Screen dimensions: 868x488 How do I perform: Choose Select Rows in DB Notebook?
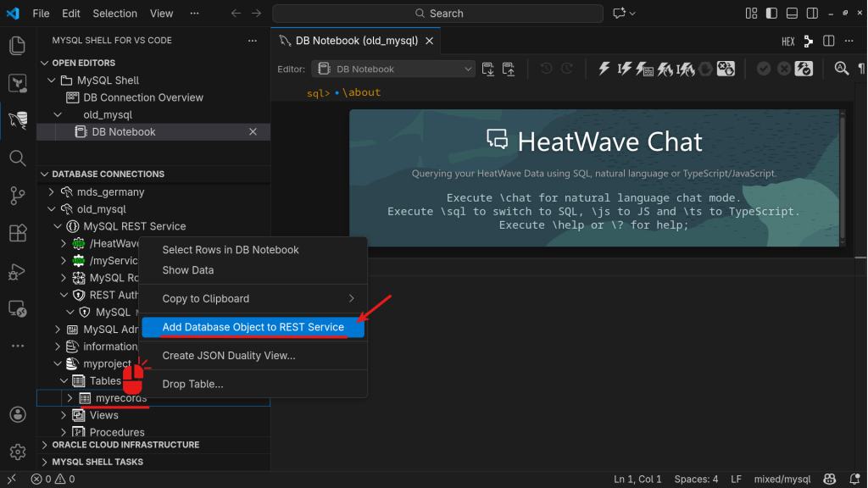tap(253, 250)
